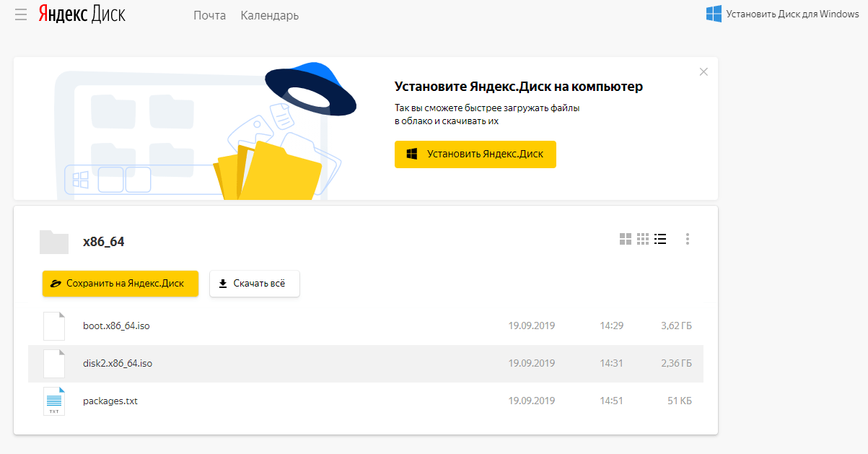The height and width of the screenshot is (454, 868).
Task: Open the Почта link
Action: pos(209,15)
